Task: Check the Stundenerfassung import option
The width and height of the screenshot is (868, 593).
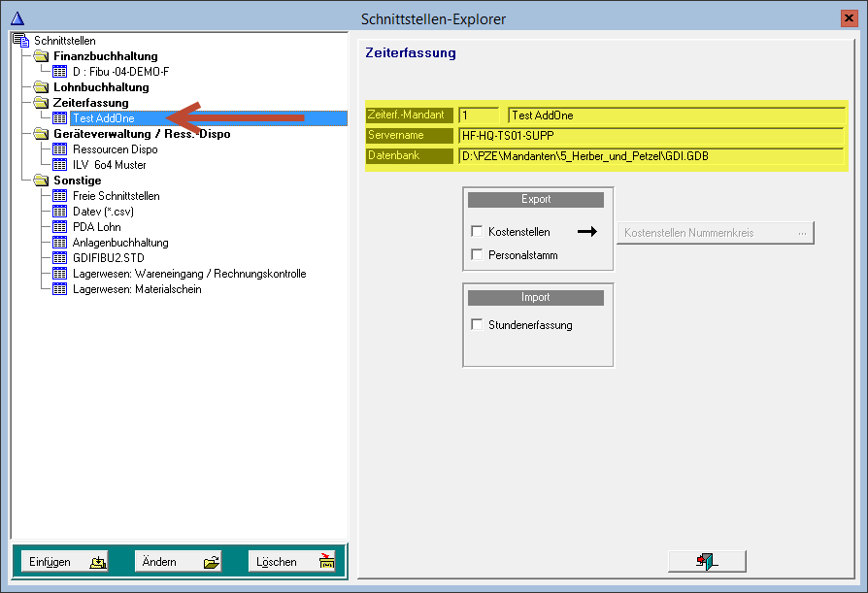Action: click(477, 324)
